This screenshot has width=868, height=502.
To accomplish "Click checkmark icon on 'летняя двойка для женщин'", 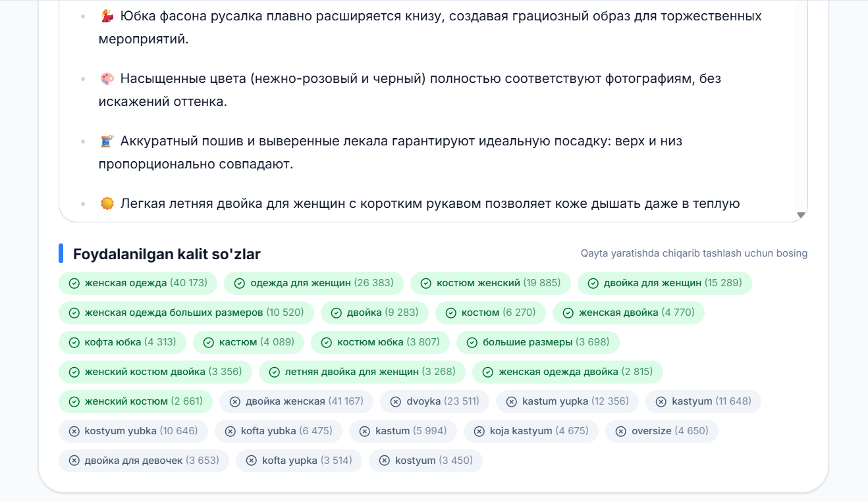I will click(275, 372).
